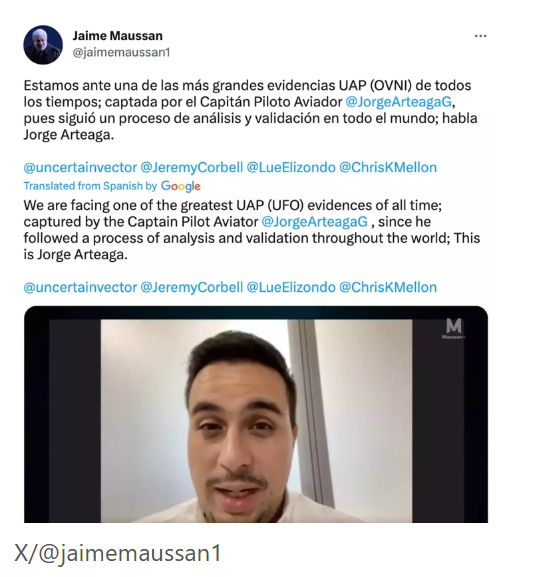Screen dimensions: 535x577
Task: Click the Maussan M logo in video
Action: (x=454, y=328)
